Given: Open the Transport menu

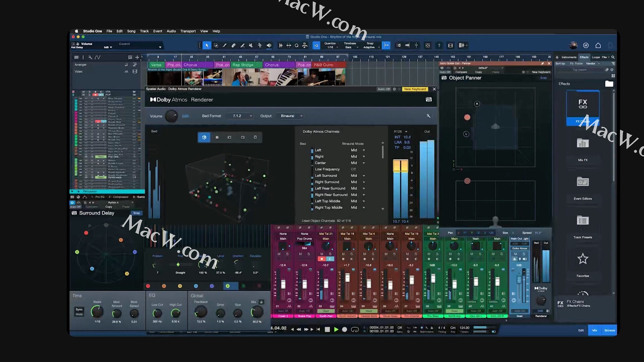Looking at the screenshot, I should 188,31.
